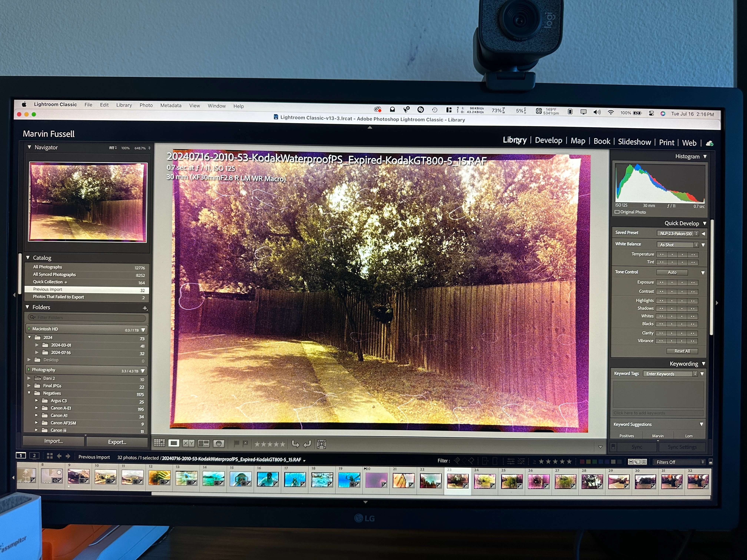Enable the Original Photo checkbox
Image resolution: width=747 pixels, height=560 pixels.
pyautogui.click(x=617, y=212)
